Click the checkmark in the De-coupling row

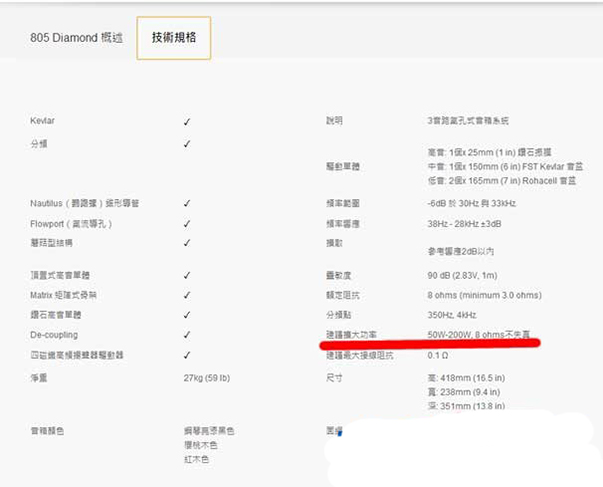(x=187, y=335)
